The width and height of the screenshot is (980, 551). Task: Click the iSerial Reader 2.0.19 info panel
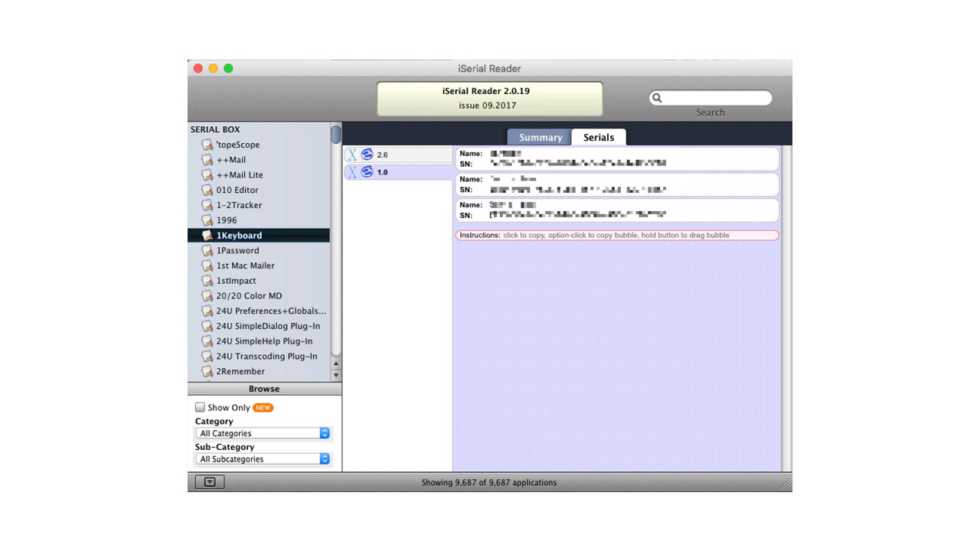coord(489,99)
